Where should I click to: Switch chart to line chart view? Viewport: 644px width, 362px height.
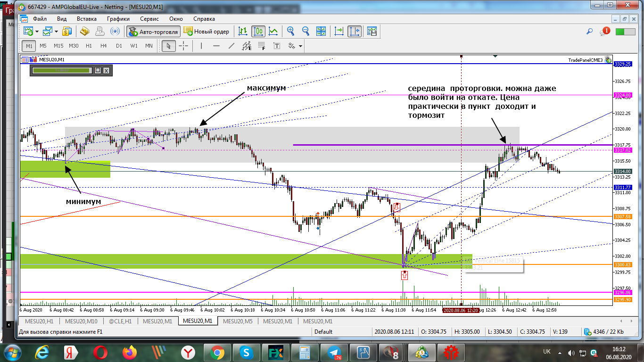[273, 32]
